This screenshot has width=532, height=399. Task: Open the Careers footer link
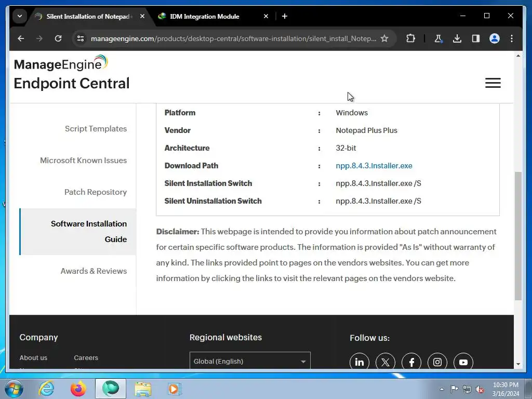point(86,358)
